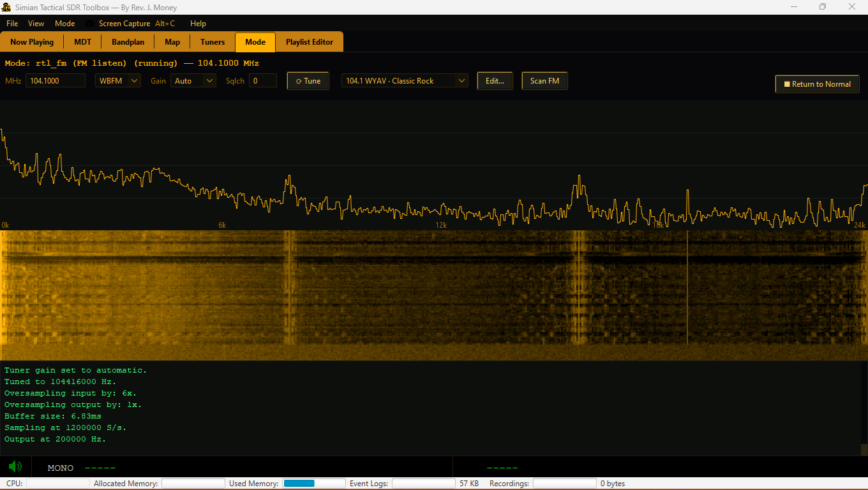Click the log line 'Tuner gain set to automatic.'
868x490 pixels.
[x=75, y=370]
